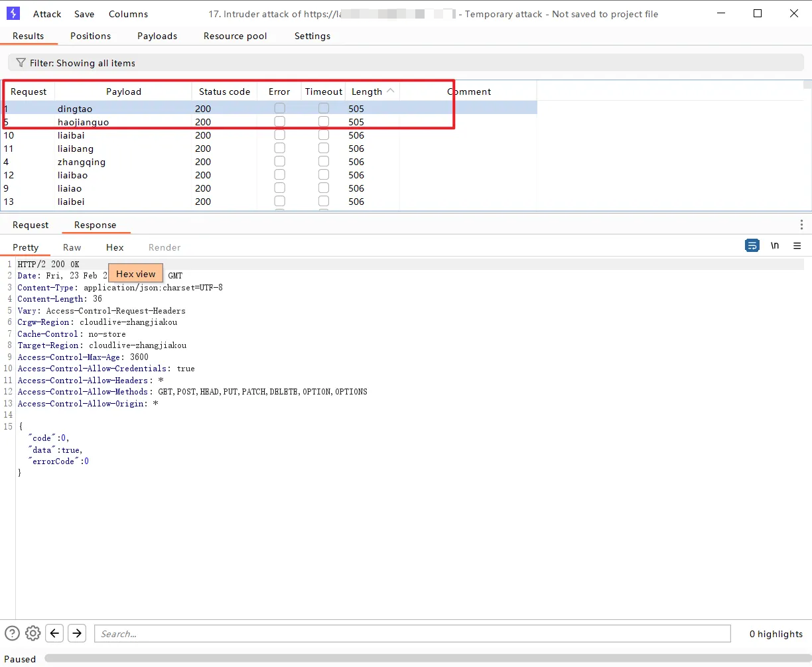Click the Search input field
This screenshot has width=812, height=667.
tap(412, 634)
